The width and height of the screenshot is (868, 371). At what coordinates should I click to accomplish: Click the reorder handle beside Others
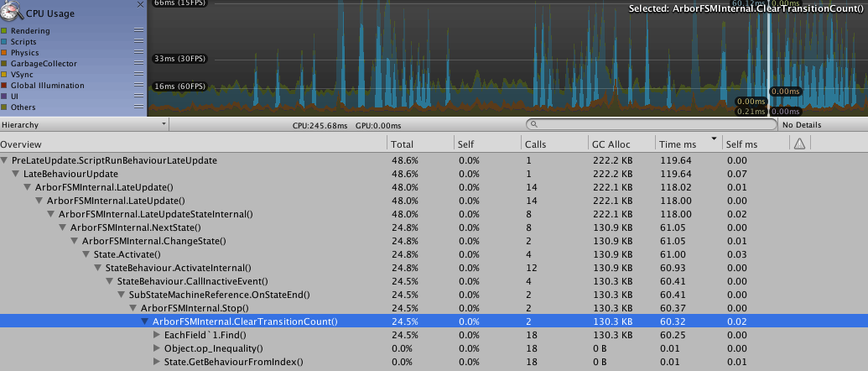pos(138,107)
